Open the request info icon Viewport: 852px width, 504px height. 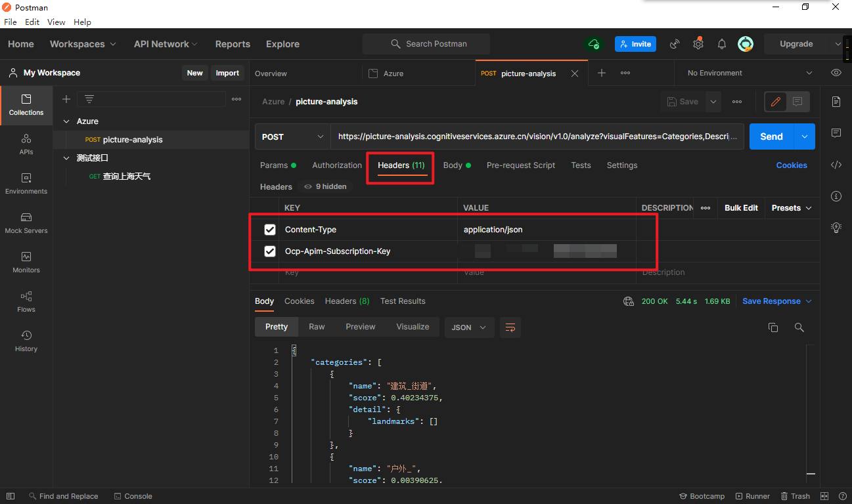click(x=836, y=196)
